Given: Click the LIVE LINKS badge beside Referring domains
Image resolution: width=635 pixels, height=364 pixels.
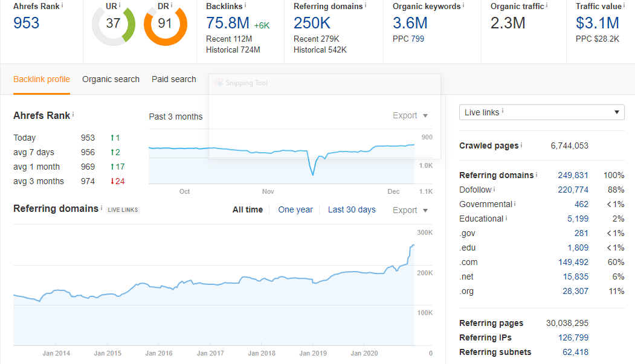Looking at the screenshot, I should (x=123, y=208).
